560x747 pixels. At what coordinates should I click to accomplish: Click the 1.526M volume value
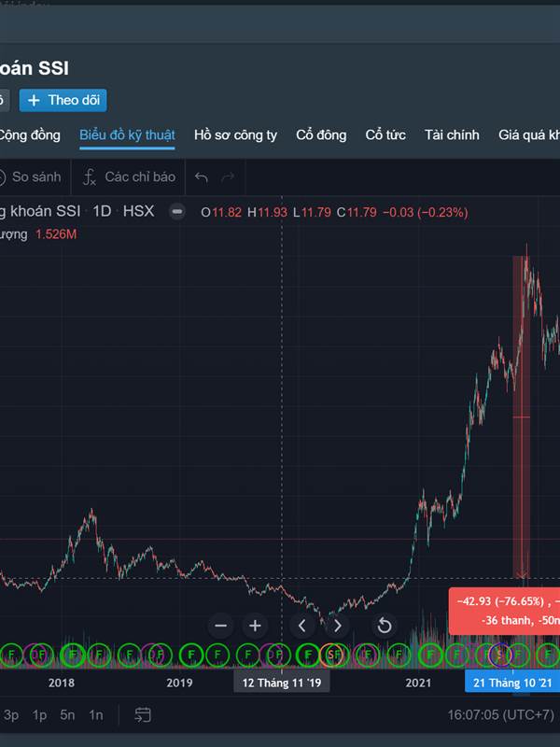pos(56,234)
